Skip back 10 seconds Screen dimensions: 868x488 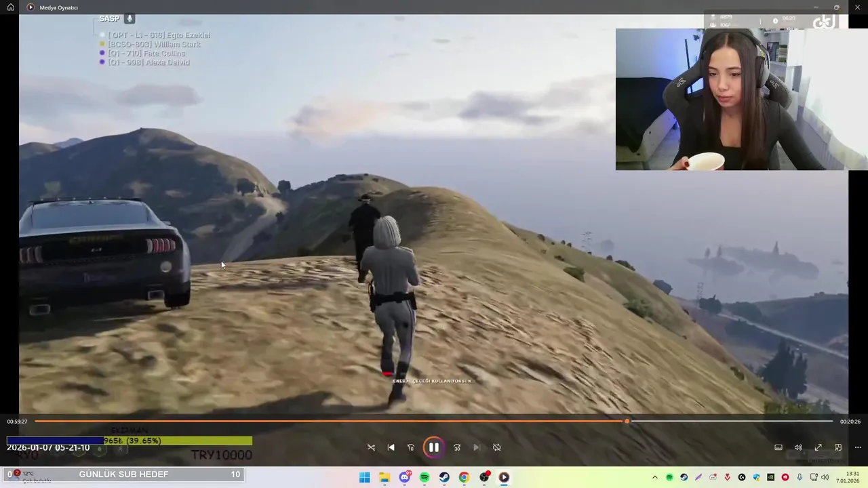pos(410,447)
